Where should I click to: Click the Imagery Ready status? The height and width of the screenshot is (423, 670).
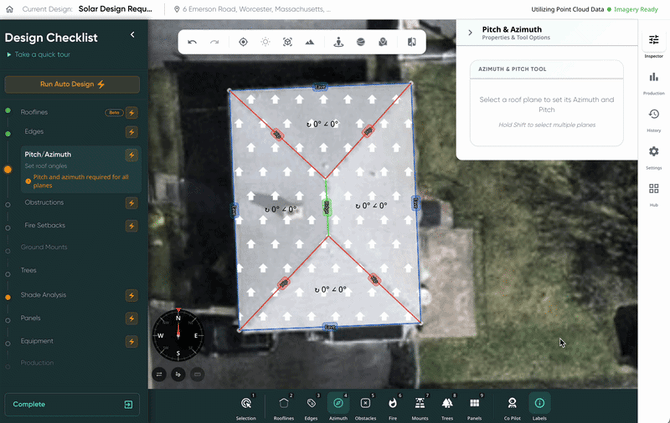coord(636,9)
